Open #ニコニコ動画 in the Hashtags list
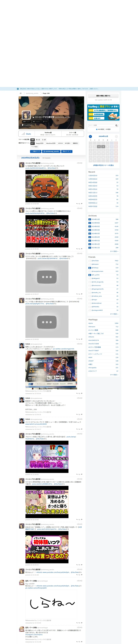This screenshot has height=644, width=138. click(x=93, y=330)
